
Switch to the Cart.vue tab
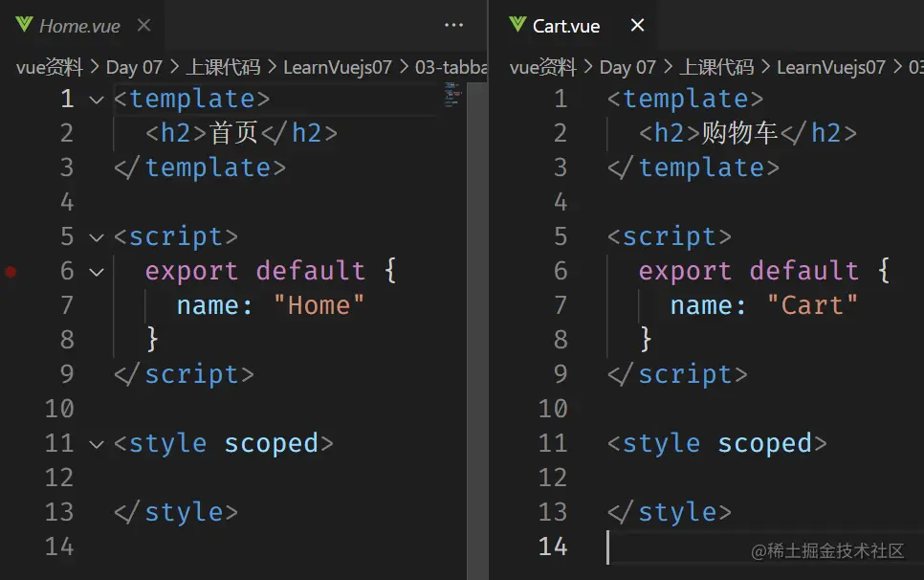[x=566, y=26]
